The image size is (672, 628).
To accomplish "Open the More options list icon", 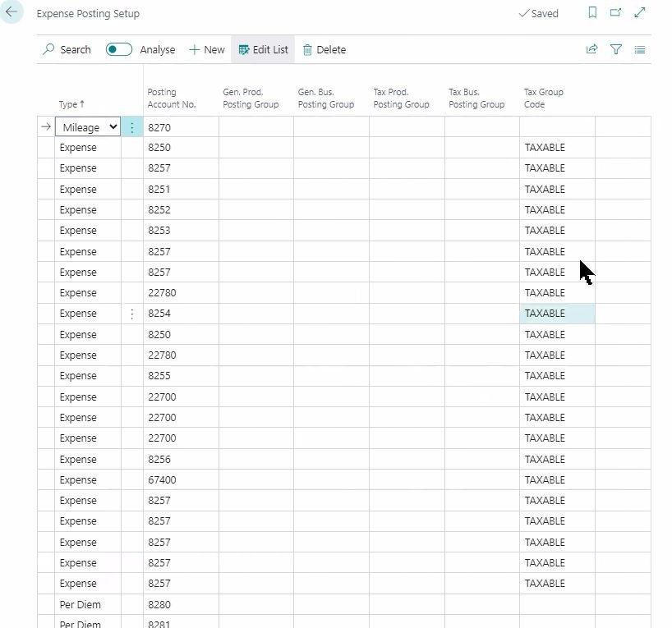I will coord(640,49).
